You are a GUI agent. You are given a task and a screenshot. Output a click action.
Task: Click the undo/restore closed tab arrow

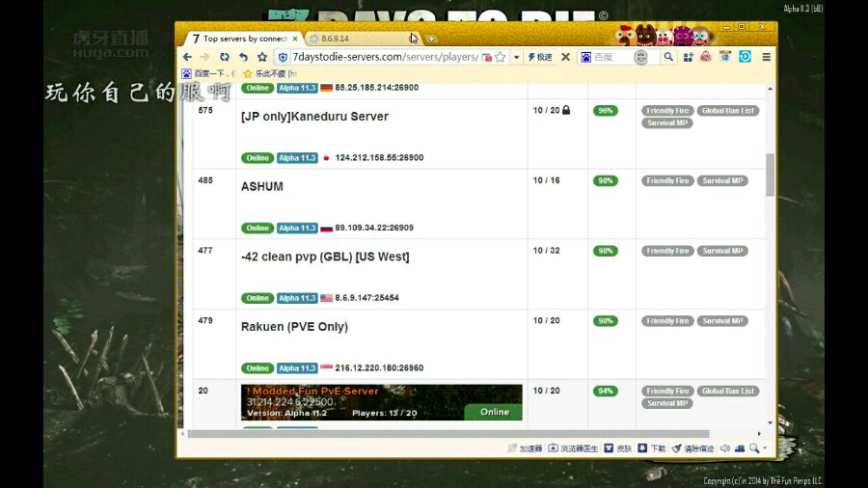point(243,57)
